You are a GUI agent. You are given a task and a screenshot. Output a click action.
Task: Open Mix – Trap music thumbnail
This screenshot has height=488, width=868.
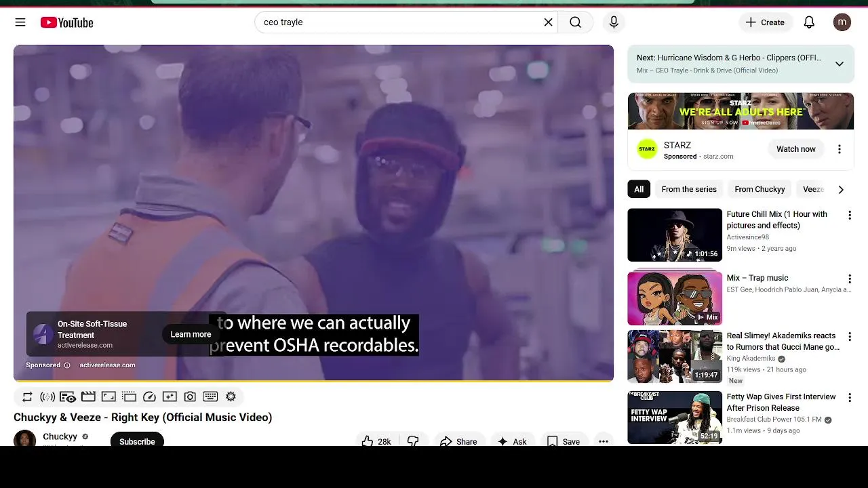click(675, 298)
